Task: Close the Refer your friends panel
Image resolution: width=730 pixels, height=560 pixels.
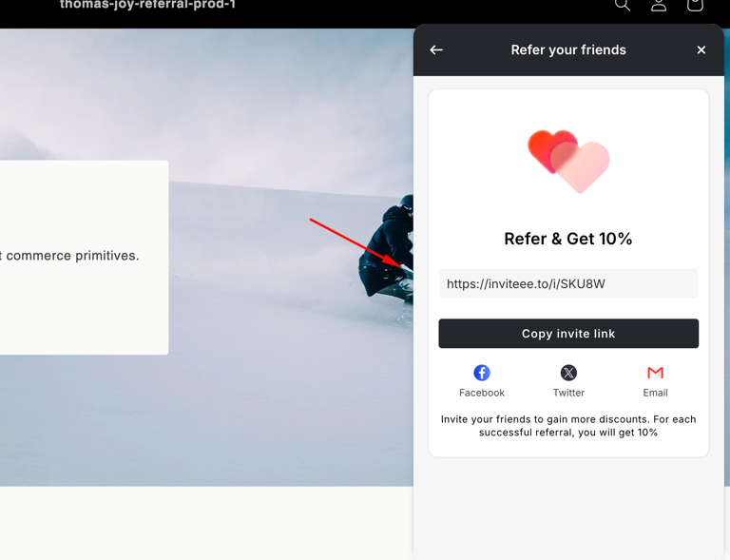Action: pos(701,50)
